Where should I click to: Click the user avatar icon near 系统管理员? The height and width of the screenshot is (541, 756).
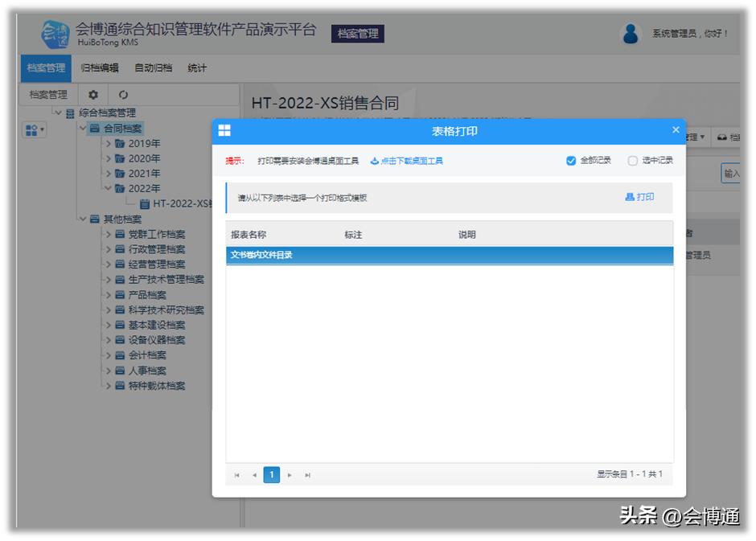[628, 33]
